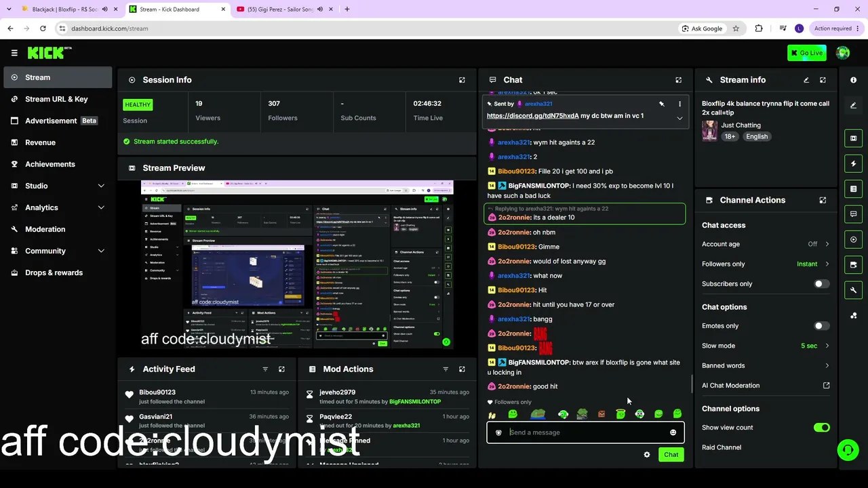
Task: Toggle Subscribers only switch
Action: pyautogui.click(x=821, y=284)
